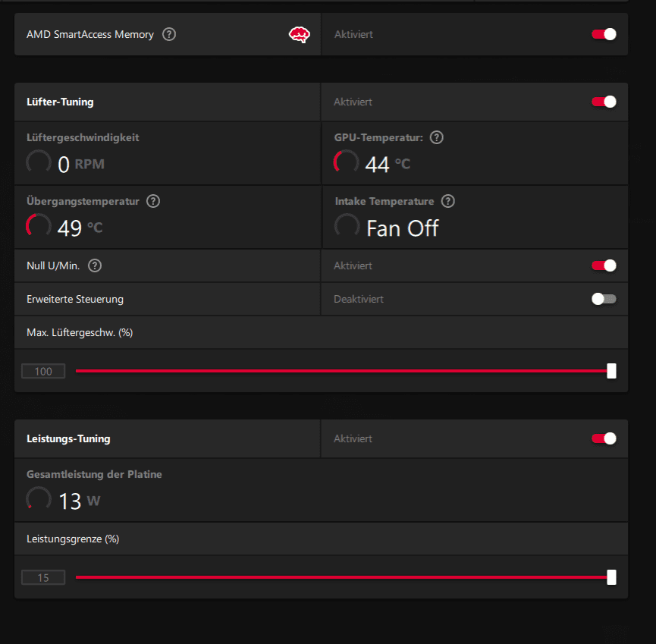Click Aktiviert status in Lüfter-Tuning row
The width and height of the screenshot is (656, 644).
tap(353, 102)
